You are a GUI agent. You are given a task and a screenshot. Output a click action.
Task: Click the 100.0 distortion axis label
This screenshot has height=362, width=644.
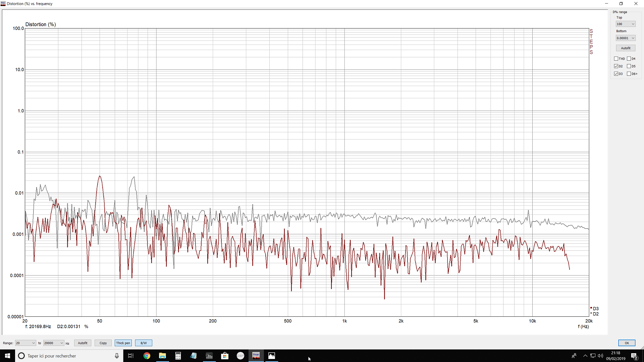pyautogui.click(x=18, y=28)
